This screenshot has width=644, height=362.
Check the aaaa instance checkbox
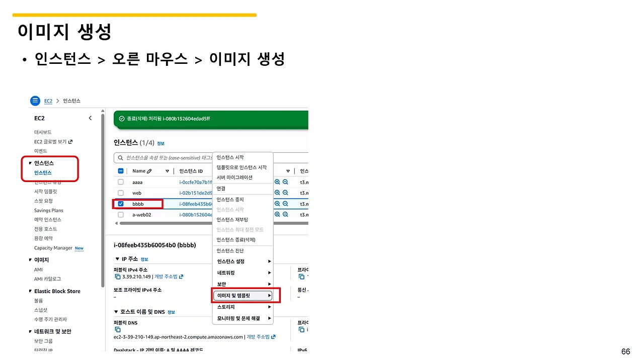point(121,182)
